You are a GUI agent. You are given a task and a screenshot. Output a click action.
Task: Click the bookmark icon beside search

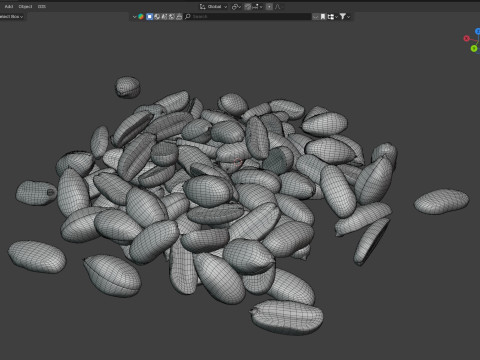pyautogui.click(x=323, y=16)
